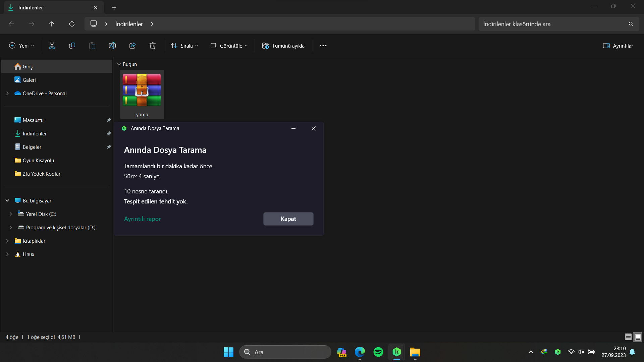Open the three-dots more options menu
This screenshot has height=362, width=644.
[323, 46]
